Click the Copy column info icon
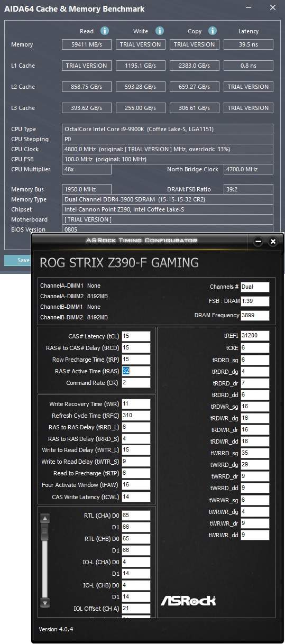The image size is (285, 644). tap(213, 31)
